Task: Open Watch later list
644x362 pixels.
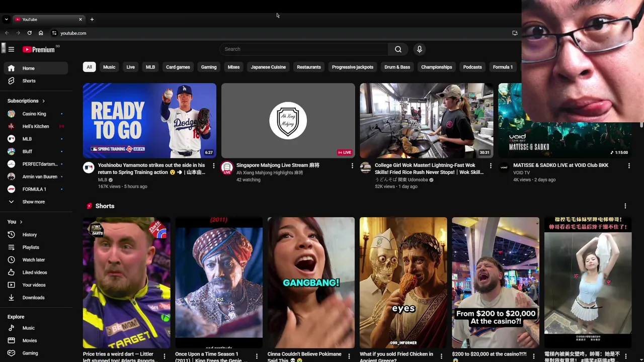Action: (35, 260)
